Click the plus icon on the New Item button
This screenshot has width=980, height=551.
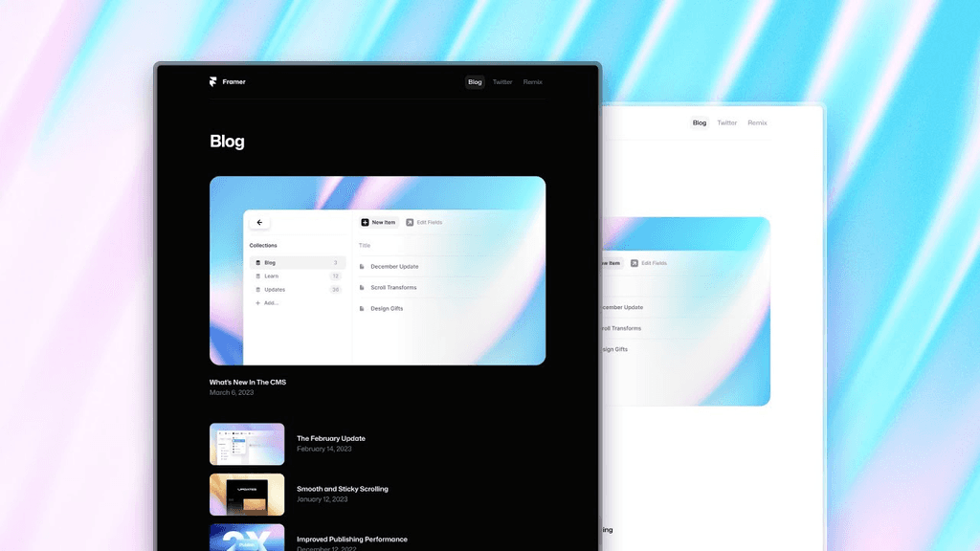tap(366, 222)
